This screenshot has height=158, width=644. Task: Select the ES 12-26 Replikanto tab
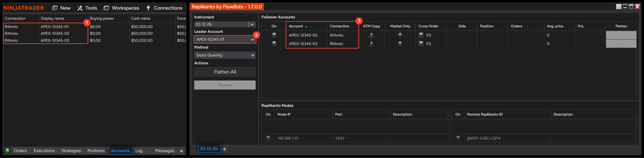(209, 149)
